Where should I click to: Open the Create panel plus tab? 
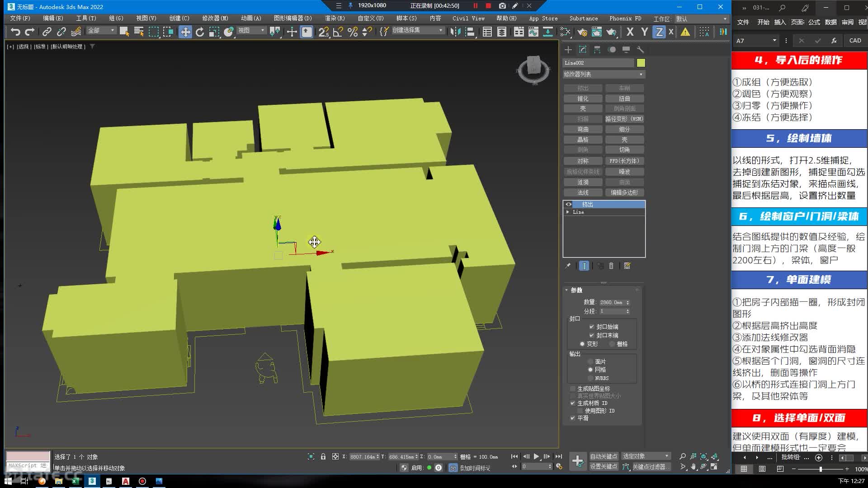tap(568, 49)
